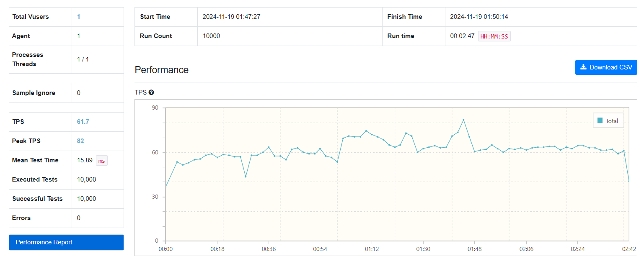This screenshot has height=264, width=644.
Task: Click the 01:12 x-axis time label
Action: pos(372,249)
